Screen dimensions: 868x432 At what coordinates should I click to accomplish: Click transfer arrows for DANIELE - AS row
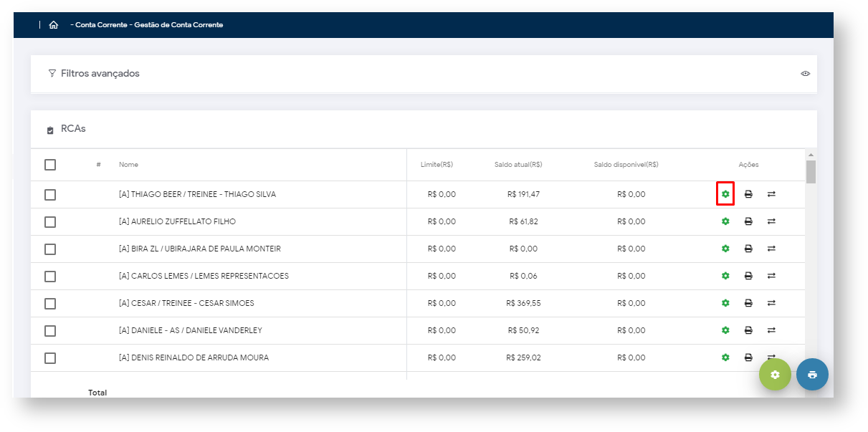[x=771, y=330]
